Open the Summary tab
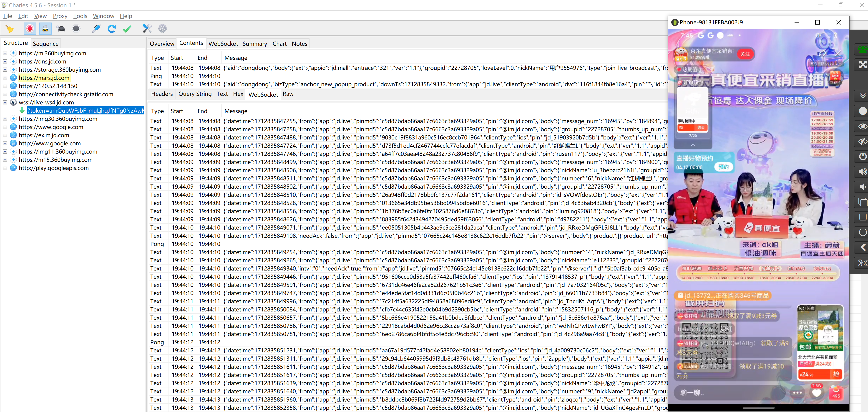This screenshot has height=412, width=868. click(x=255, y=43)
